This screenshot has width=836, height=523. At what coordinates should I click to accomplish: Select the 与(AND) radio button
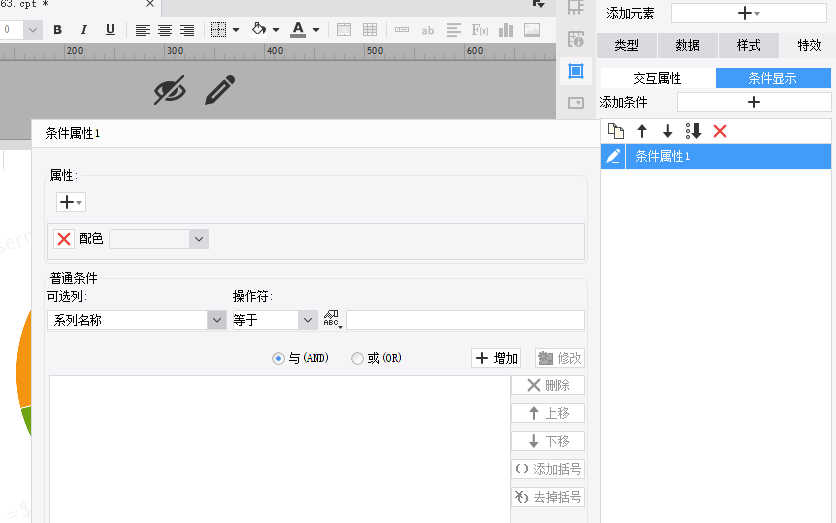[278, 359]
